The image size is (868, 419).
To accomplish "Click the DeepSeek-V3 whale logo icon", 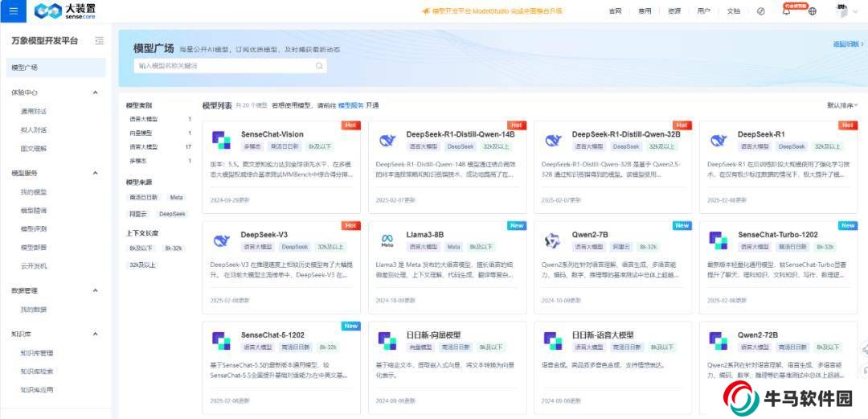I will [221, 240].
